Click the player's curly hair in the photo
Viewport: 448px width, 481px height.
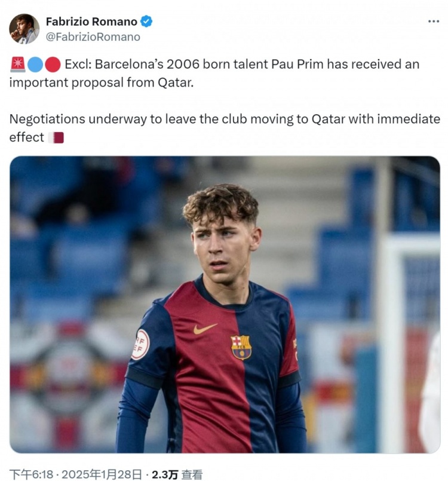click(220, 203)
